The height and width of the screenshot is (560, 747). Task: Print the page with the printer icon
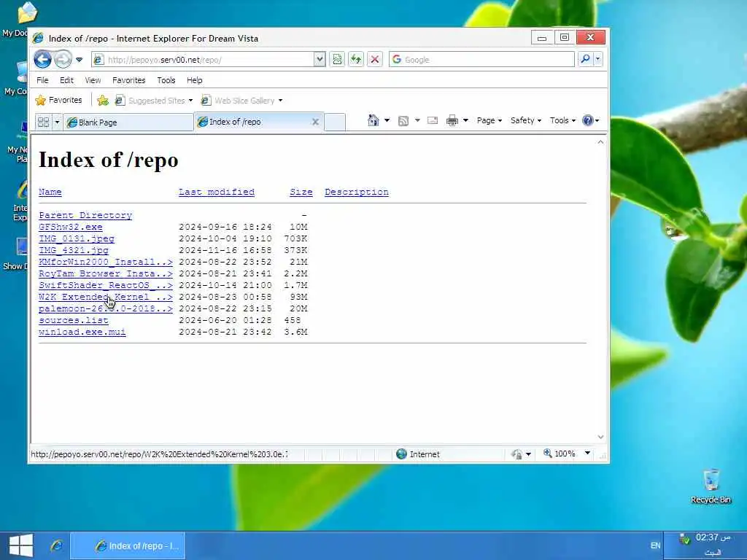(452, 120)
